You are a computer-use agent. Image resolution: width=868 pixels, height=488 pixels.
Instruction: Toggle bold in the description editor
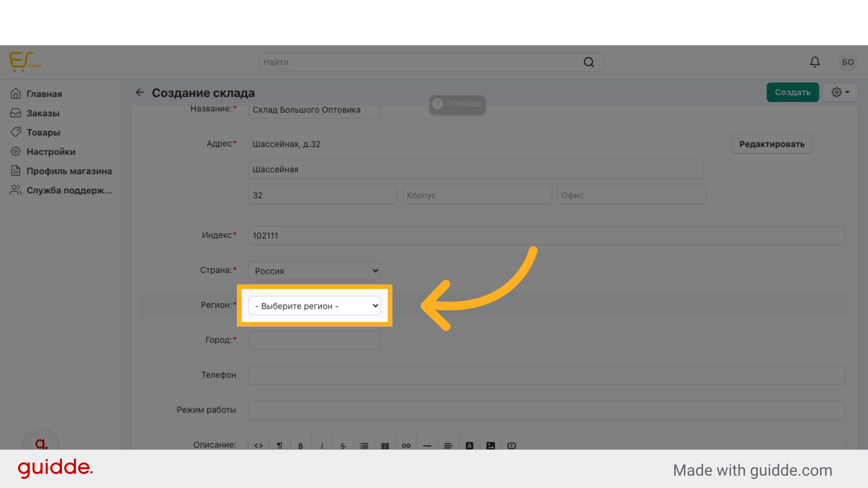coord(301,446)
